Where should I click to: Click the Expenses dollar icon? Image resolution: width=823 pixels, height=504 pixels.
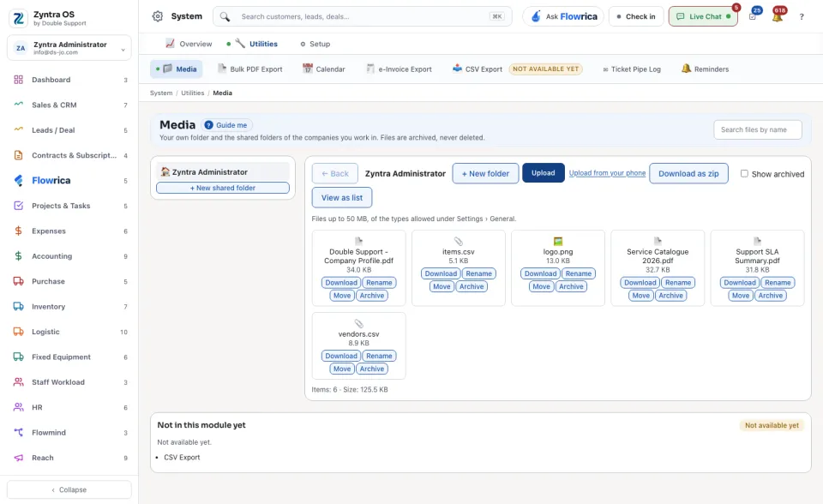pyautogui.click(x=18, y=231)
